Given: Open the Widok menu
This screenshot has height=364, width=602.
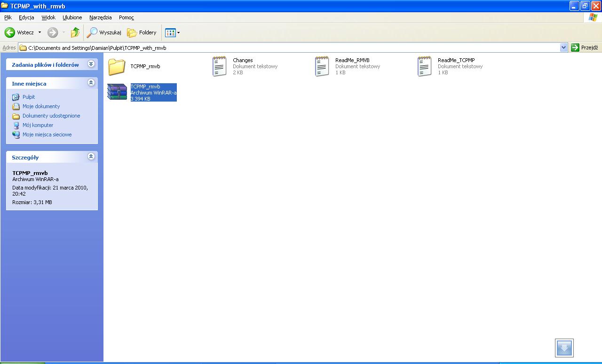Looking at the screenshot, I should (x=48, y=17).
